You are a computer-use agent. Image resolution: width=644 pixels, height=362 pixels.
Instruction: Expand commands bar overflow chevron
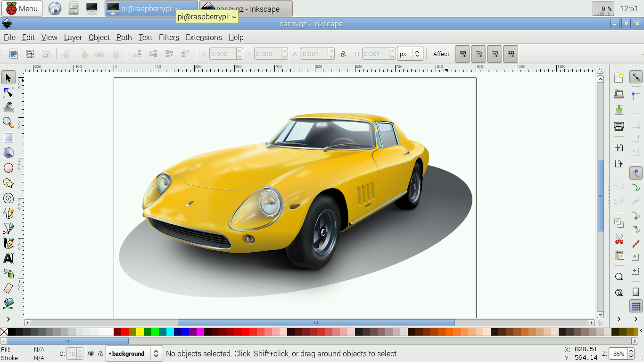coord(619,320)
